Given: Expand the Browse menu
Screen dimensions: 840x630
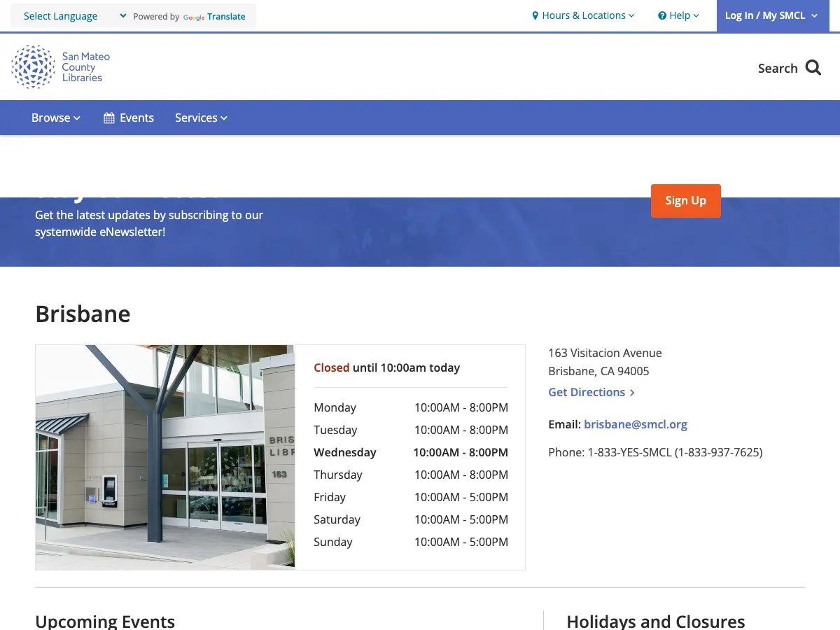Looking at the screenshot, I should coord(56,118).
